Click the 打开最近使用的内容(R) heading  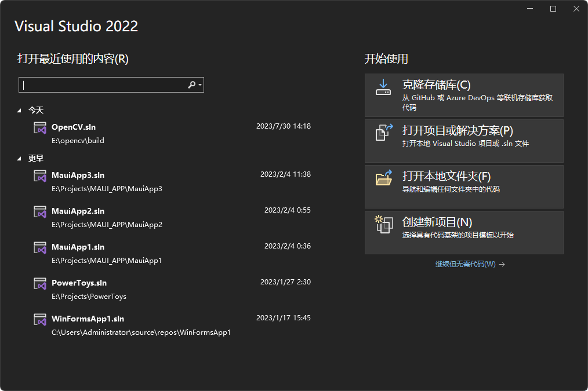pyautogui.click(x=73, y=59)
